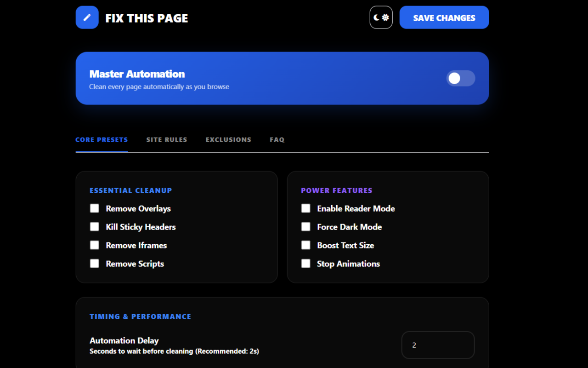This screenshot has height=368, width=588.
Task: Check the Force Dark Mode box
Action: coord(306,227)
